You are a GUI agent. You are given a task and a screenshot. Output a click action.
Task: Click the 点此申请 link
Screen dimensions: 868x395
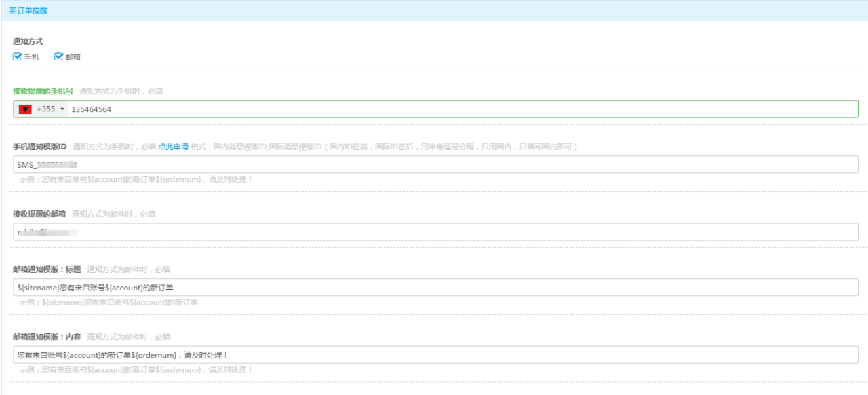pyautogui.click(x=173, y=147)
